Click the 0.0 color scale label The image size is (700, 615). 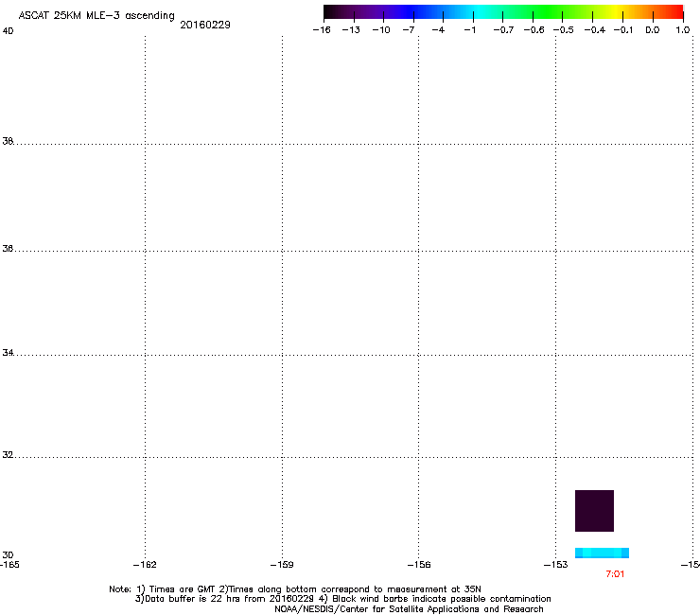click(653, 30)
